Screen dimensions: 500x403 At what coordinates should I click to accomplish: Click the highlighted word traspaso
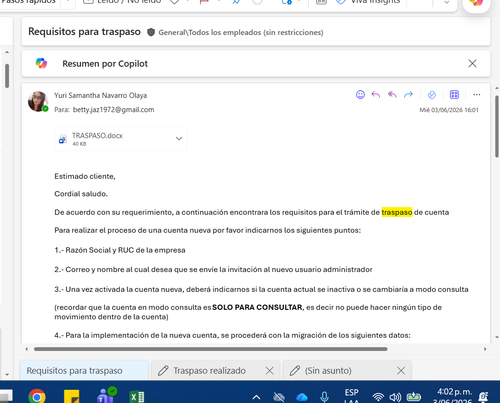tap(397, 212)
